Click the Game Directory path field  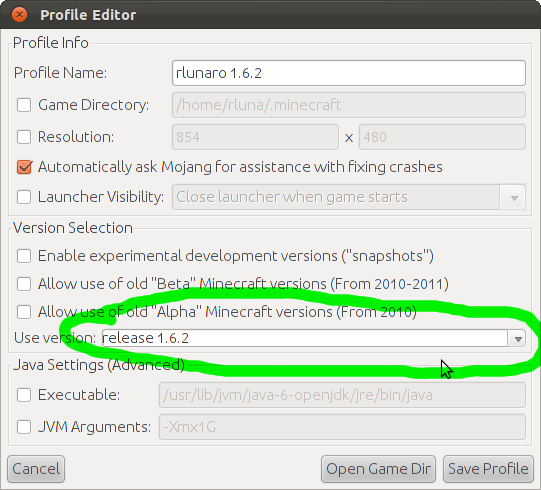pyautogui.click(x=349, y=105)
